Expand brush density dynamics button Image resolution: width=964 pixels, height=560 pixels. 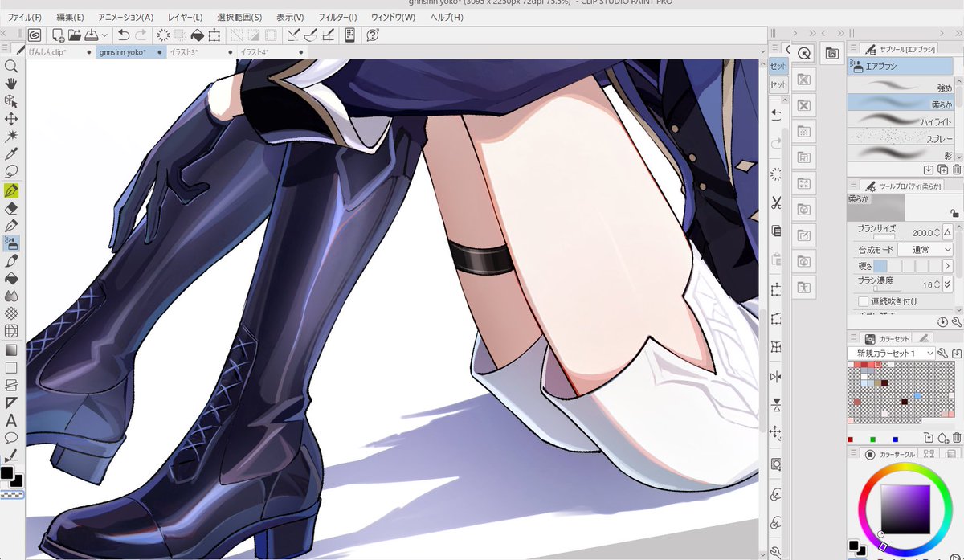948,284
